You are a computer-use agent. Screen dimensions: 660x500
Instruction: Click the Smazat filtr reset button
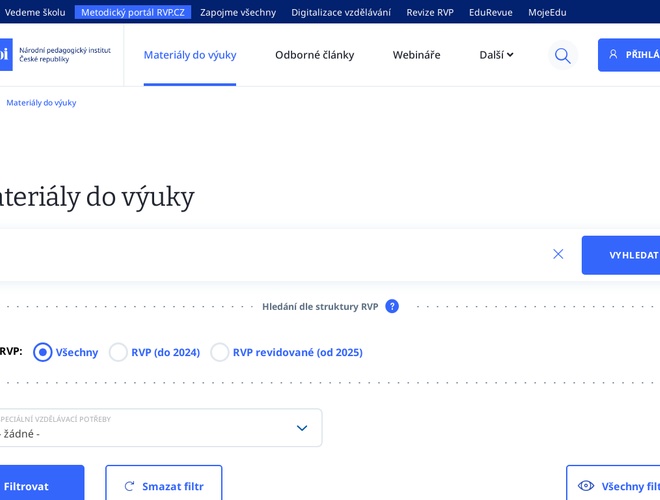tap(164, 486)
